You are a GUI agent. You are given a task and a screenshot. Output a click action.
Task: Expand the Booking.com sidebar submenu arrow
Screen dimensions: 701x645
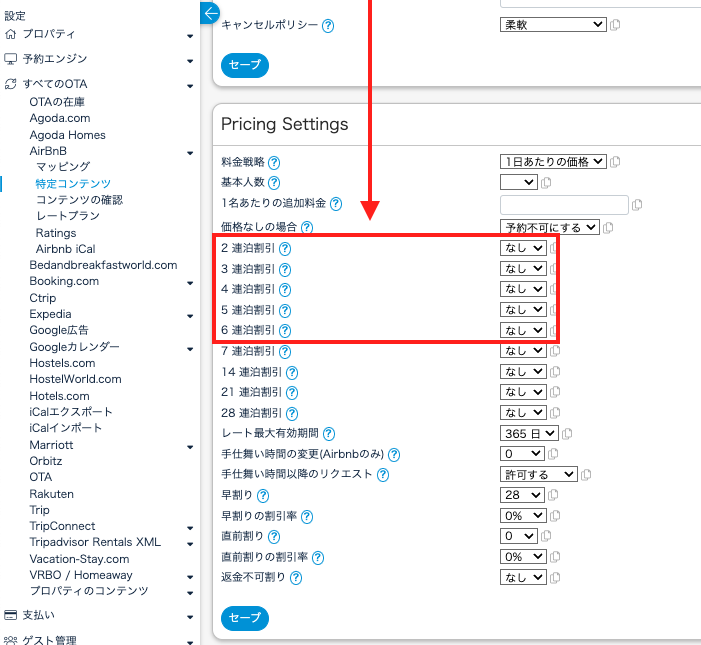(190, 282)
